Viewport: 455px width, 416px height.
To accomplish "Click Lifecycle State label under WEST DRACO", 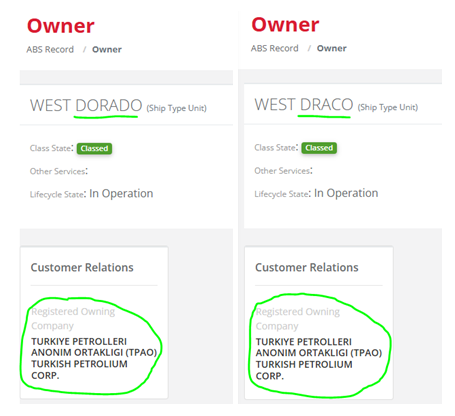I will click(x=283, y=194).
